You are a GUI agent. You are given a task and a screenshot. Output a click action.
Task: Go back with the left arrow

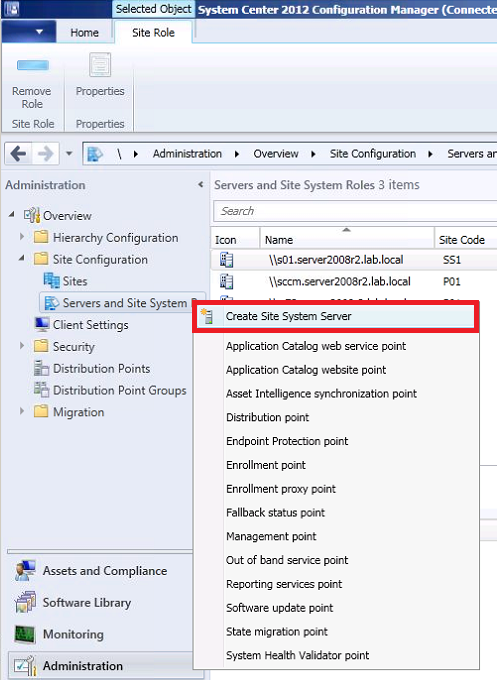click(18, 154)
